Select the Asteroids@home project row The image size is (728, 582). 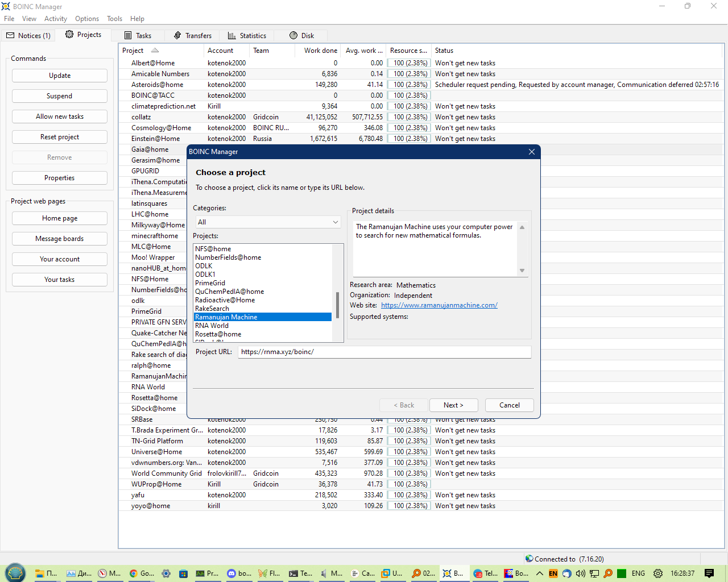tap(421, 85)
